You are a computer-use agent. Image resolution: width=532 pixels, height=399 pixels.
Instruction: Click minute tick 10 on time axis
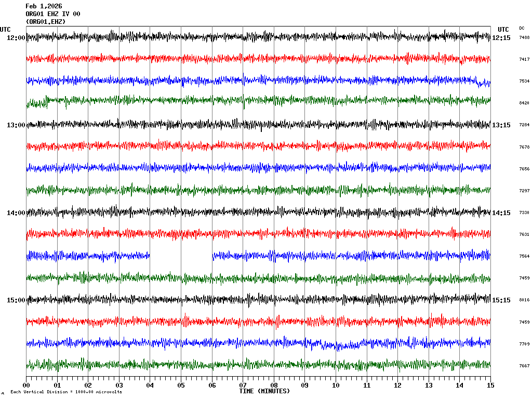336,385
